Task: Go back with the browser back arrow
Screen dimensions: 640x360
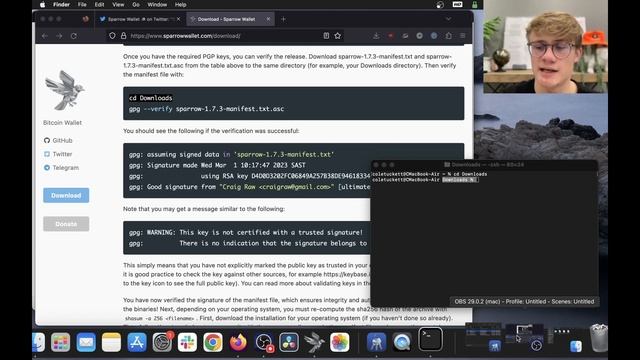Action: [x=44, y=36]
